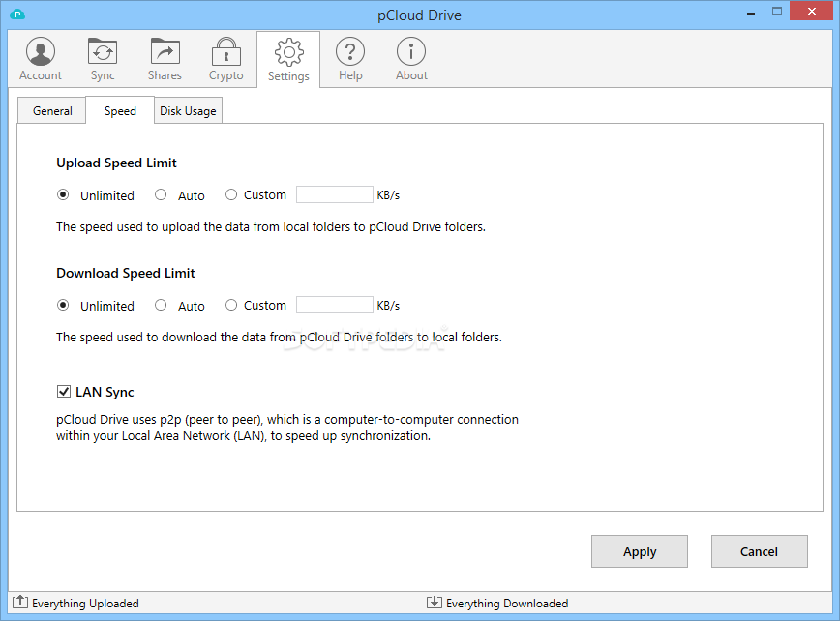Screen dimensions: 840x621
Task: Select Custom for Upload Speed Limit
Action: [231, 194]
